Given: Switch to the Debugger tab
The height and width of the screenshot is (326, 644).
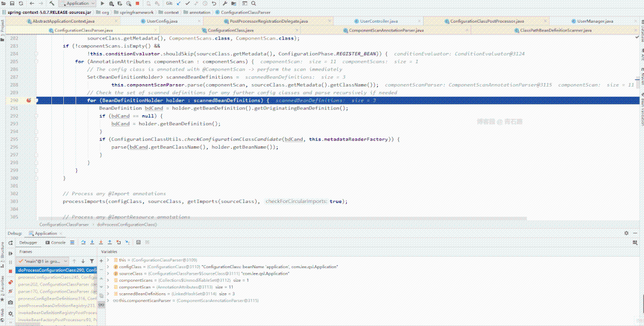Looking at the screenshot, I should pos(28,242).
